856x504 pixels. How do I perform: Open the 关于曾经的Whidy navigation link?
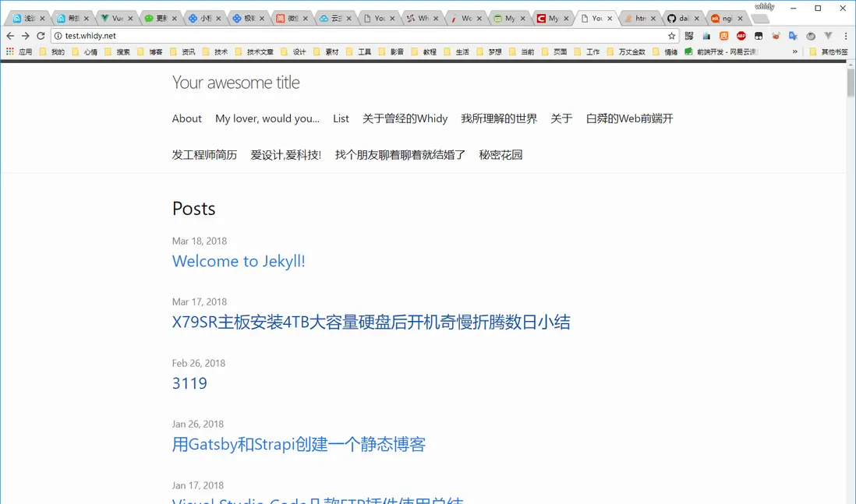(x=405, y=118)
